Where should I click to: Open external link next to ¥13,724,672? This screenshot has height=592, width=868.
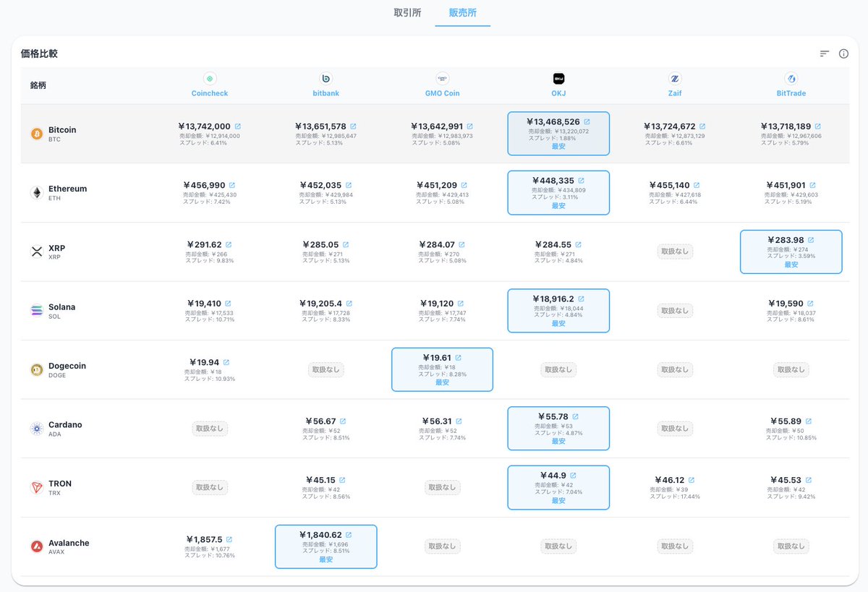pyautogui.click(x=702, y=126)
